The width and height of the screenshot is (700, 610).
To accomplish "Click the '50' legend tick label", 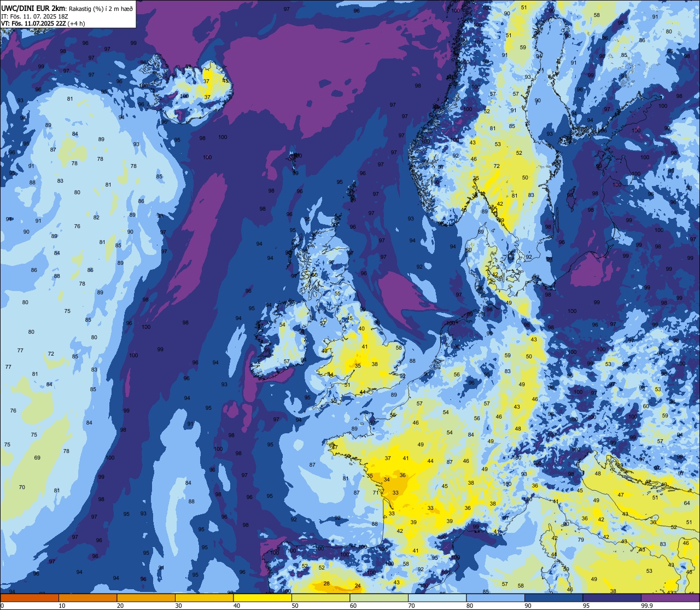I will (295, 606).
